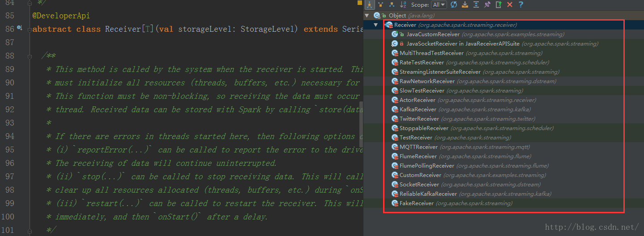The width and height of the screenshot is (644, 236).
Task: Click the @DeveloperApi annotation
Action: 61,16
